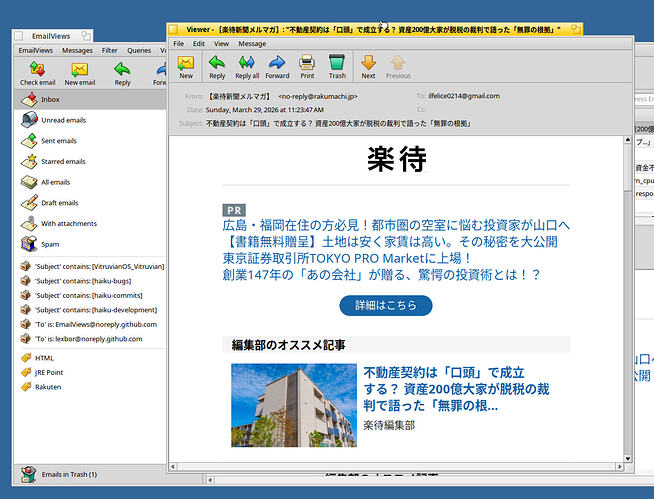
Task: Open Starred emails view
Action: 90,161
